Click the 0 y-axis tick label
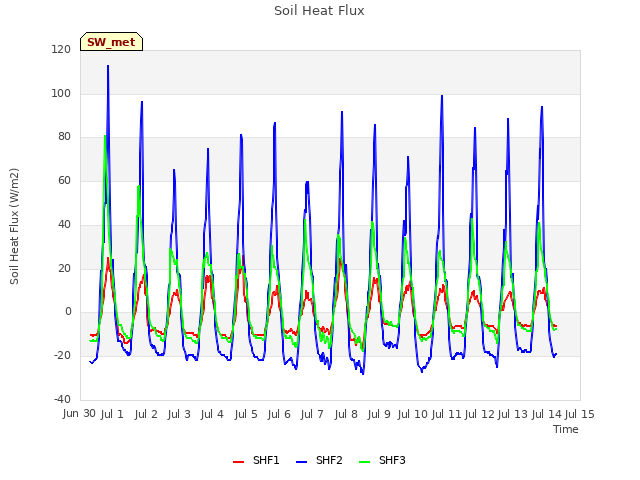Viewport: 640px width, 480px height. coord(68,312)
